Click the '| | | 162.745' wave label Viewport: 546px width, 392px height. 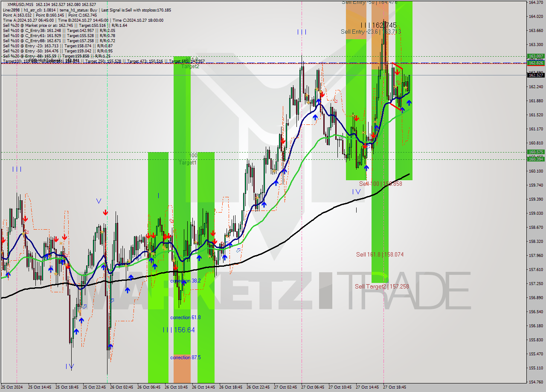point(378,25)
